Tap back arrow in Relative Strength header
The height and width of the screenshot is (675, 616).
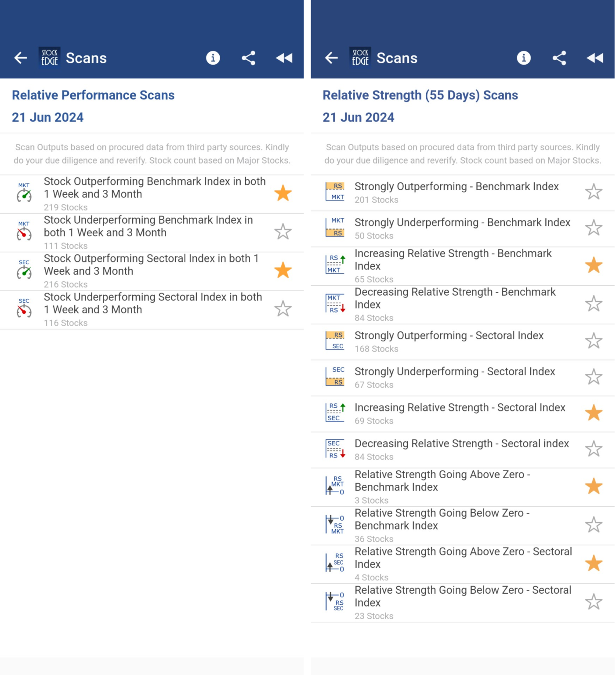[x=331, y=58]
